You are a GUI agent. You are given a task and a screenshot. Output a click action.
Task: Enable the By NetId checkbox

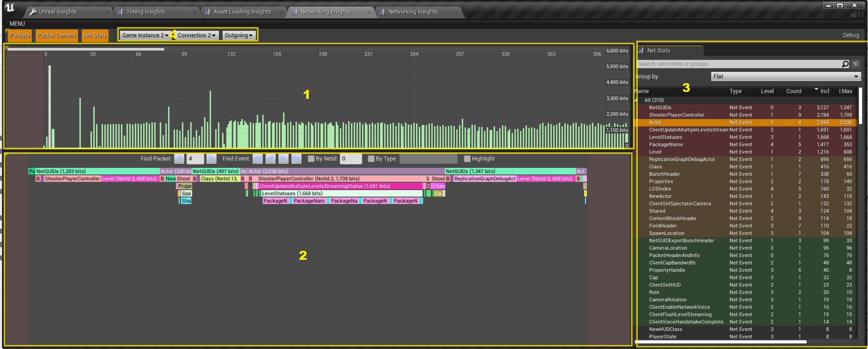pos(311,159)
